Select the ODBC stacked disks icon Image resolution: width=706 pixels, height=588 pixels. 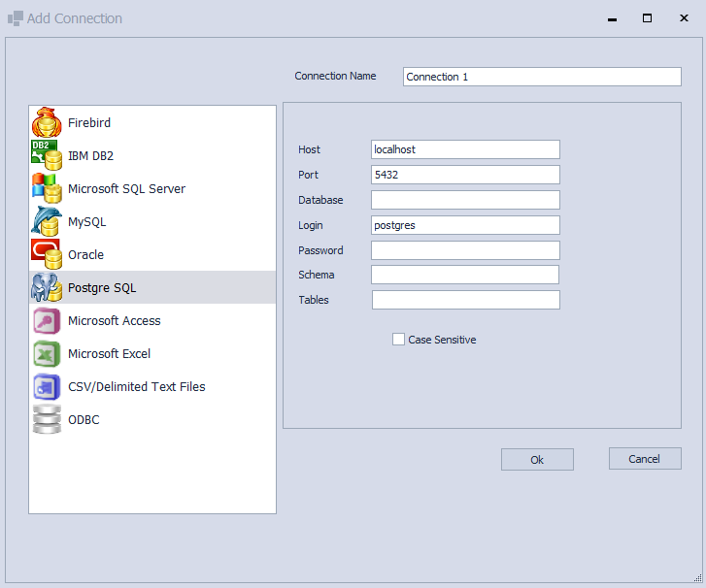tap(47, 419)
